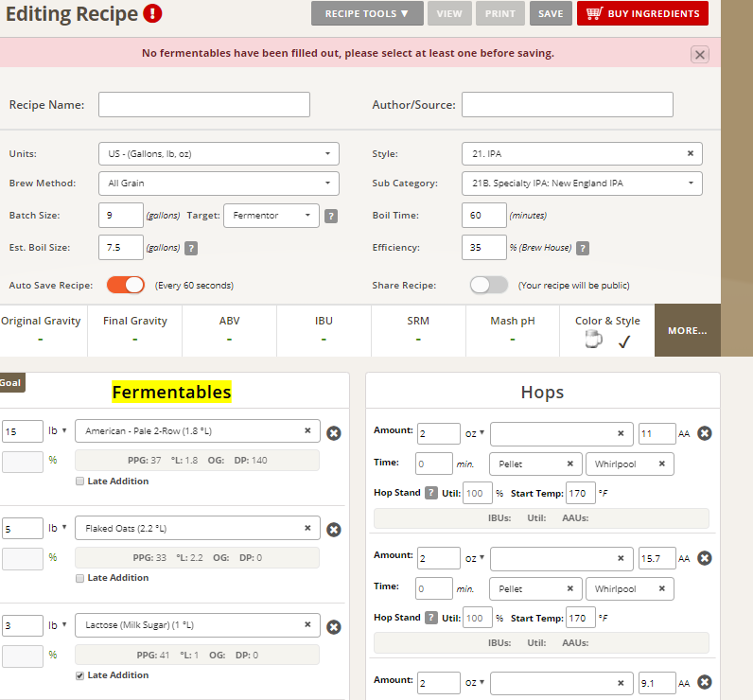Open Hop Stand help for 15.7 AA hop
Viewport: 753px width, 700px height.
pos(431,618)
